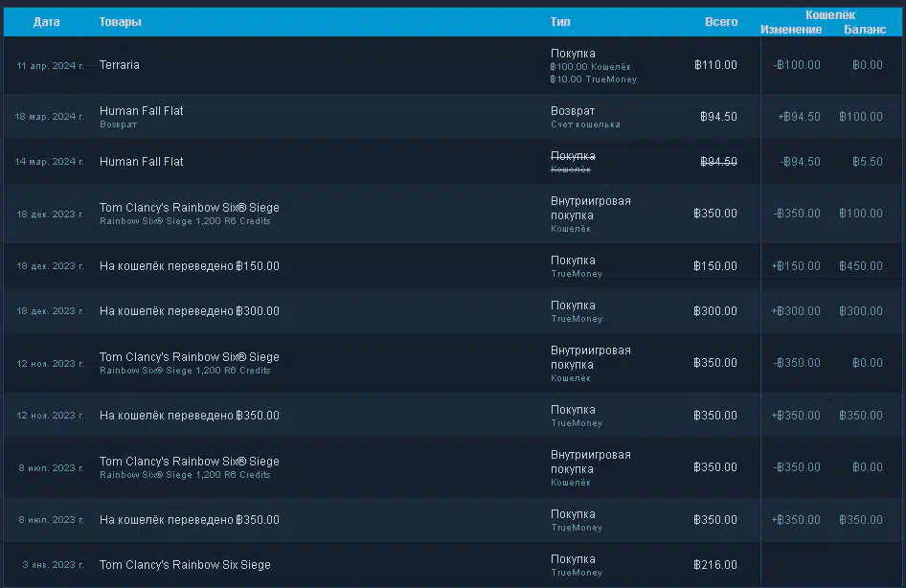Click the "฿100.00 Кошелёк" payment line

point(591,67)
